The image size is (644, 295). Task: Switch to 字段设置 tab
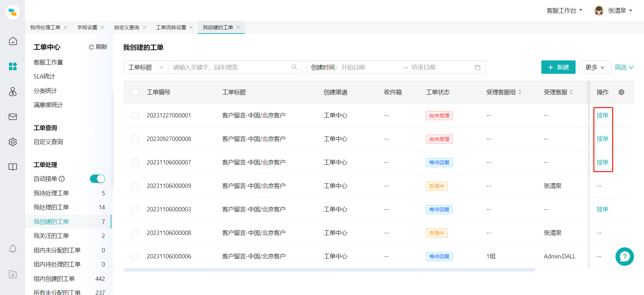tap(87, 27)
